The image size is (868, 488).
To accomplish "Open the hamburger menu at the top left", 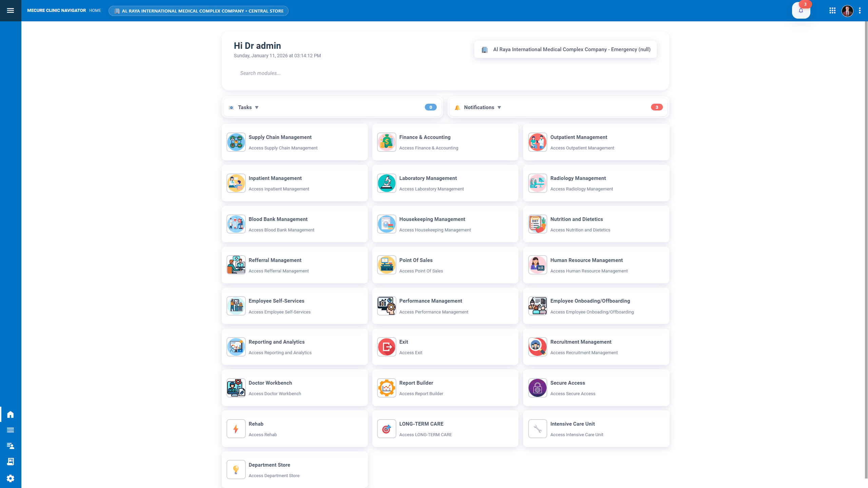I will tap(11, 11).
